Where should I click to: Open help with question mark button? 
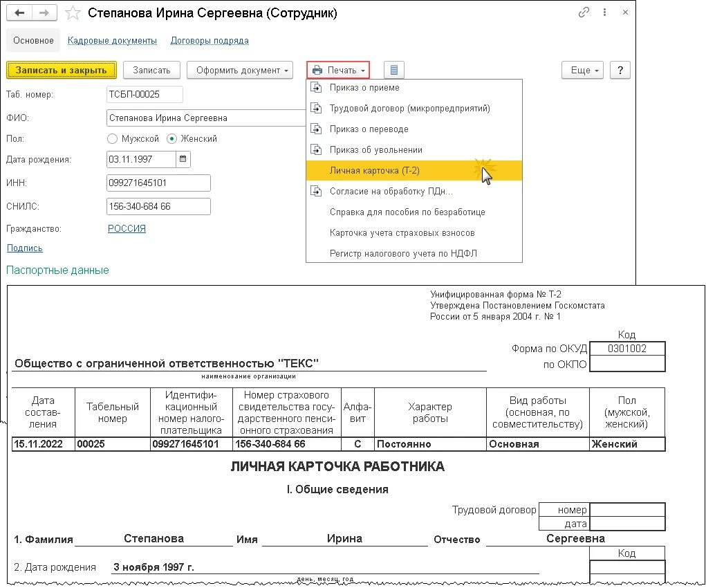click(x=620, y=71)
